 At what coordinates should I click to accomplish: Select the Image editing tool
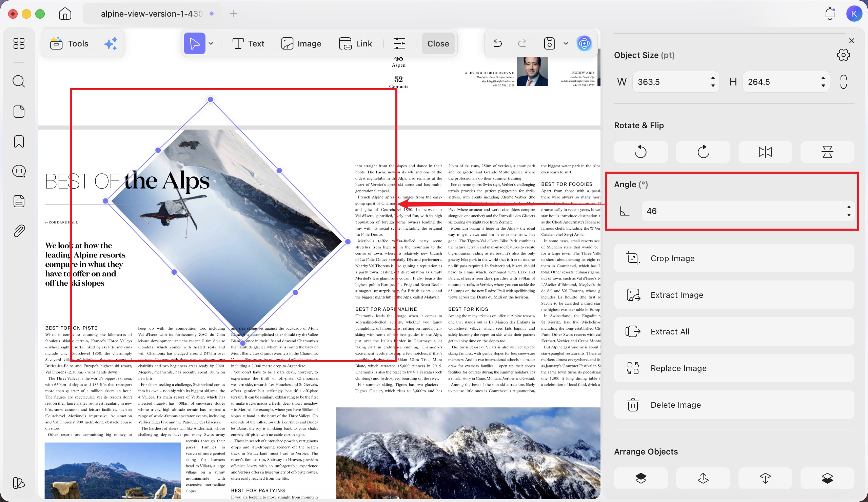coord(301,44)
